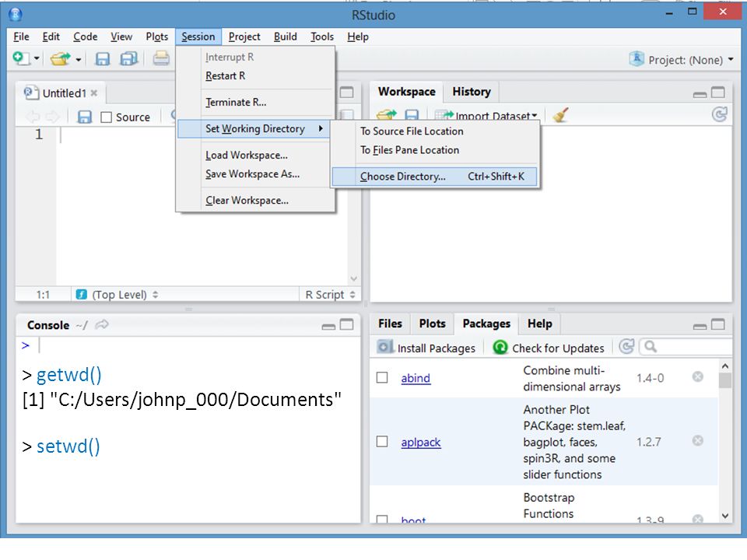The image size is (747, 560).
Task: Click the Print icon in main toolbar
Action: (x=161, y=58)
